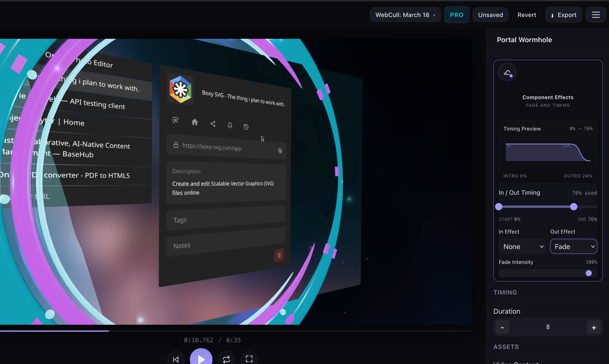Image resolution: width=609 pixels, height=364 pixels.
Task: Open the In Effect None dropdown
Action: coord(522,246)
